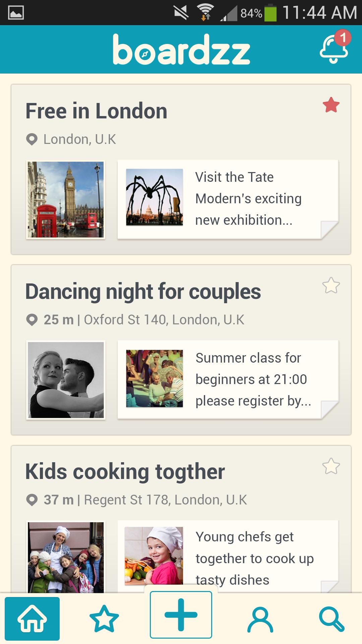This screenshot has width=362, height=644.
Task: Tap the London, U.K location pin
Action: (x=32, y=140)
